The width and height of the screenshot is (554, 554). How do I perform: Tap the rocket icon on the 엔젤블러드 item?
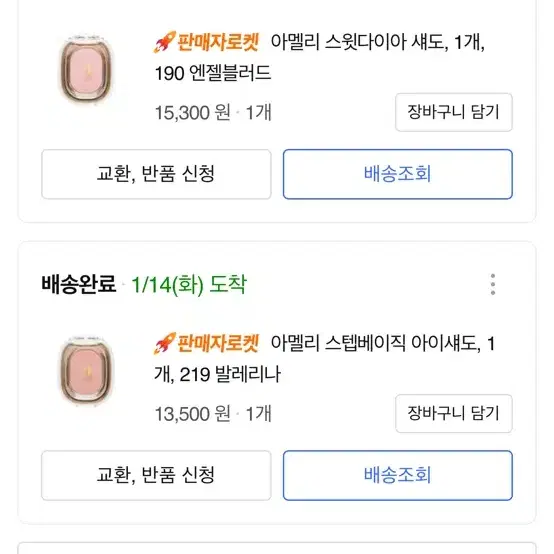165,42
